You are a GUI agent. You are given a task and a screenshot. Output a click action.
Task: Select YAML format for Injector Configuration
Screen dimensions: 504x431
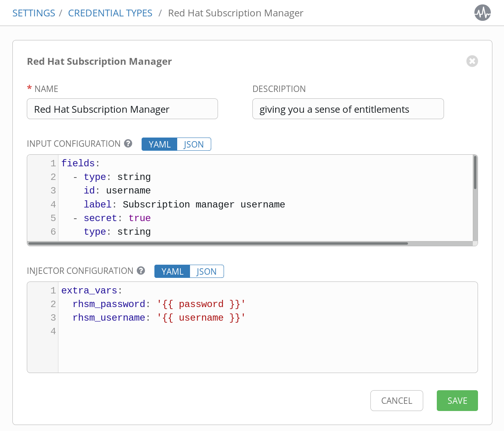(172, 271)
